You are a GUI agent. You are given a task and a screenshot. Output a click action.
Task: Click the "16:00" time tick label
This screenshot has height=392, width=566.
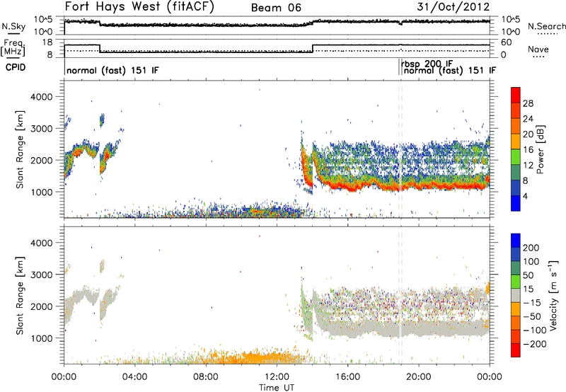(x=347, y=377)
